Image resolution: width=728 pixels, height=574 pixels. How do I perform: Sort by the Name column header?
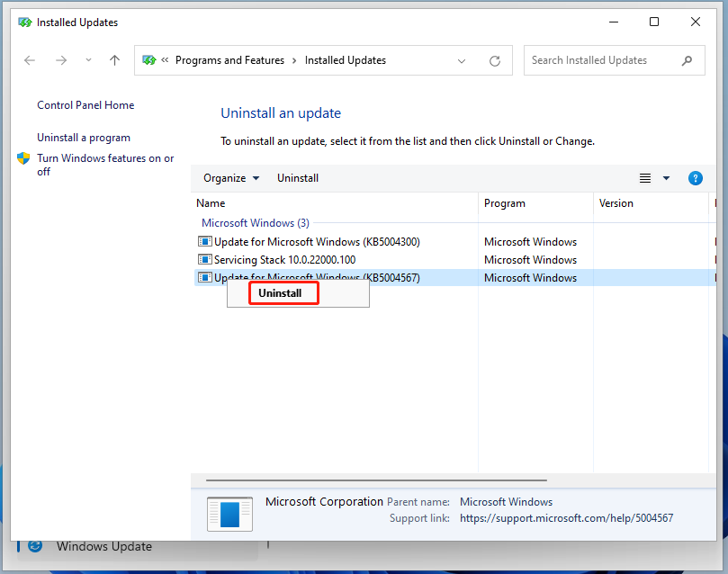point(334,203)
